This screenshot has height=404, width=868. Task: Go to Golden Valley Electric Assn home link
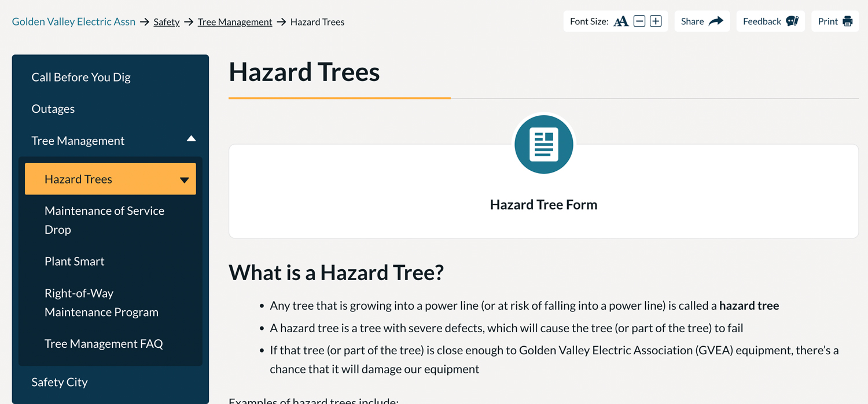[x=73, y=21]
